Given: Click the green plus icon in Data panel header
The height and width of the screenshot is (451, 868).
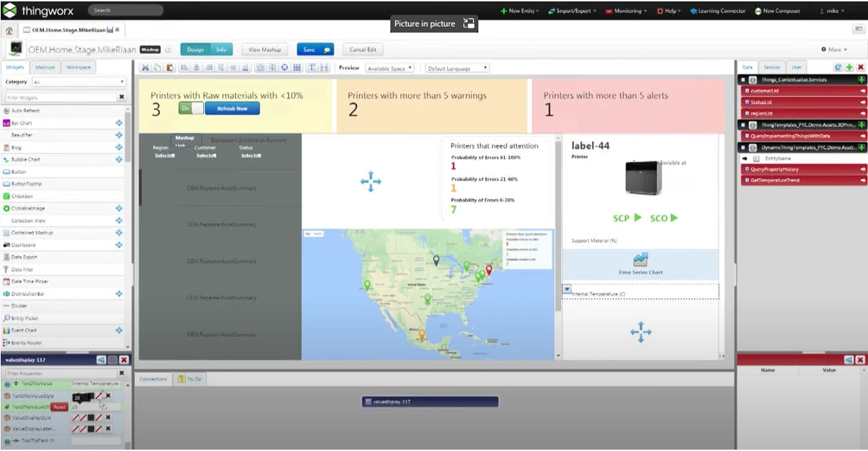Looking at the screenshot, I should [x=849, y=67].
